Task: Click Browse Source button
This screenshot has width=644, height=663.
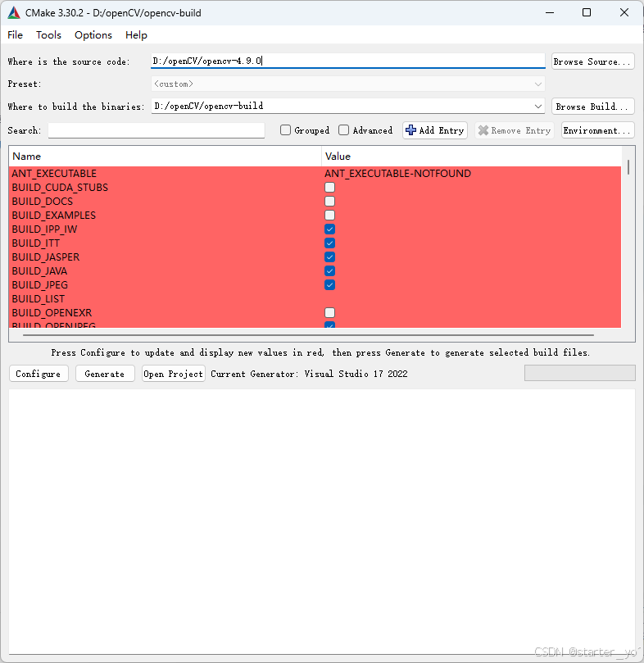Action: (x=593, y=61)
